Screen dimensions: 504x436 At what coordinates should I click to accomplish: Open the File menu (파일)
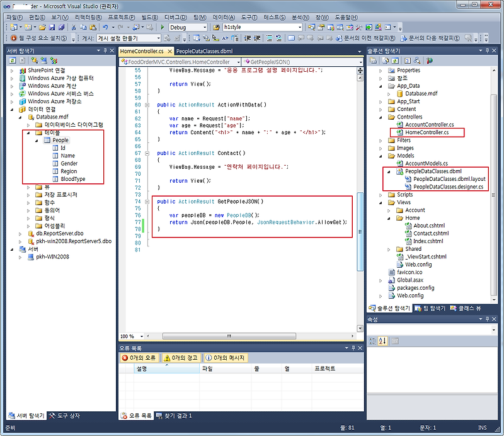pyautogui.click(x=14, y=18)
